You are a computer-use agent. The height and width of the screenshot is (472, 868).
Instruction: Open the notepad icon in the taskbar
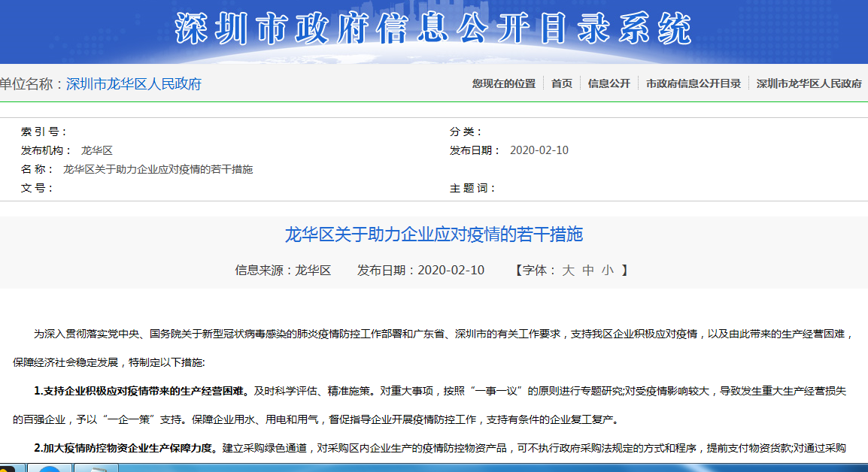point(99,470)
